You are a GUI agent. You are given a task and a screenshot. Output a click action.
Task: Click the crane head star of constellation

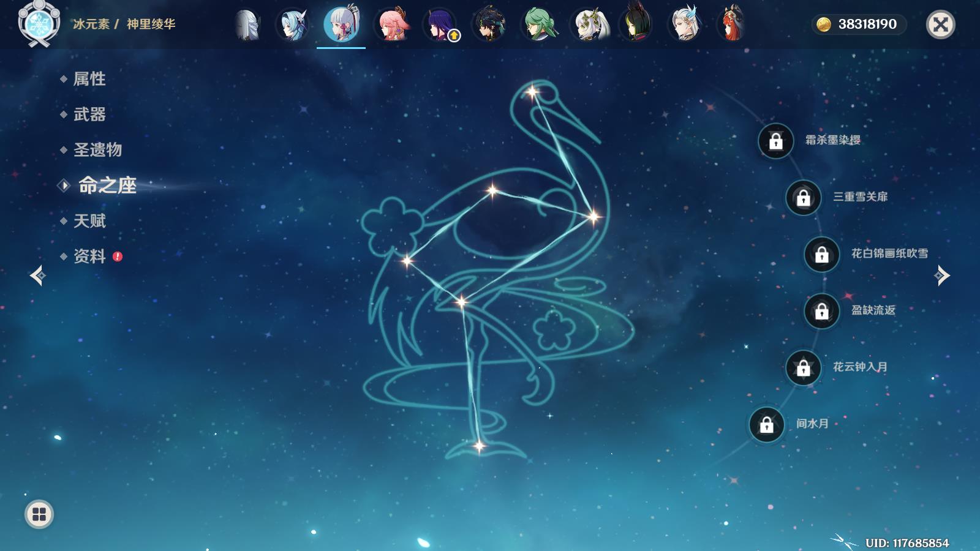pos(532,92)
